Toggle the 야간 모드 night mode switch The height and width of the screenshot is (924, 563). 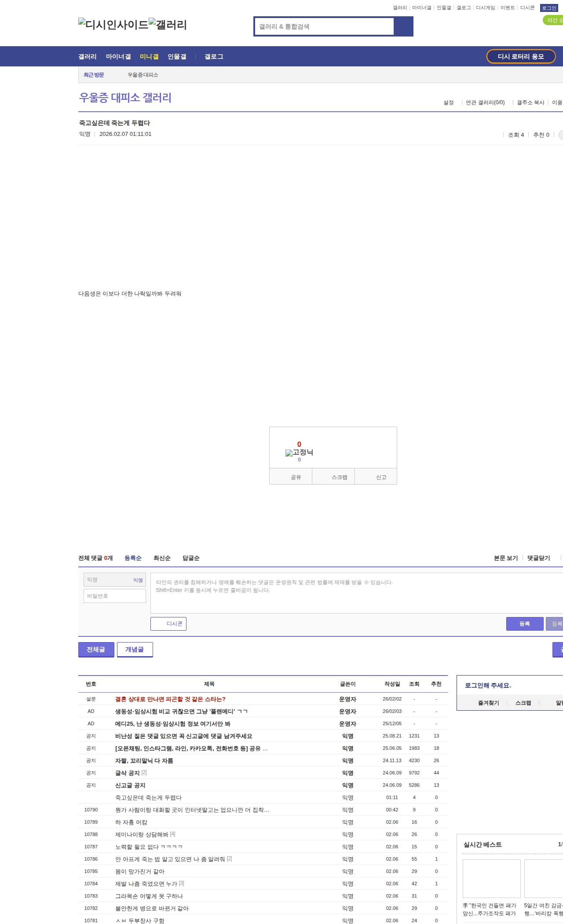(553, 20)
